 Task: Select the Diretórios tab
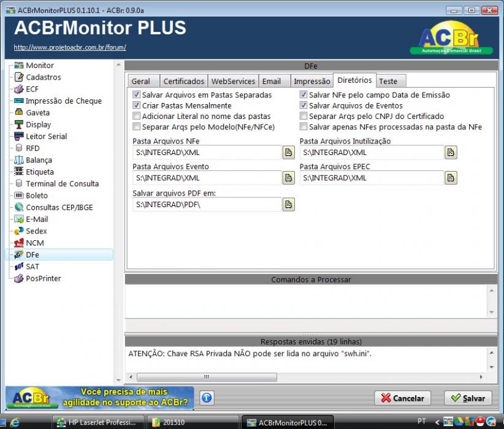(x=354, y=80)
